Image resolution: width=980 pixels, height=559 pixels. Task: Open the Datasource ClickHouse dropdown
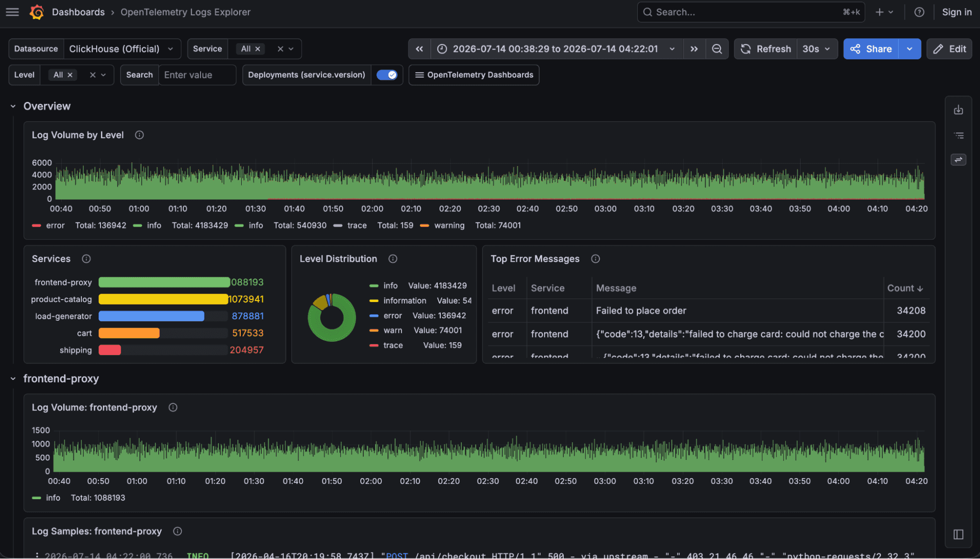(x=122, y=49)
